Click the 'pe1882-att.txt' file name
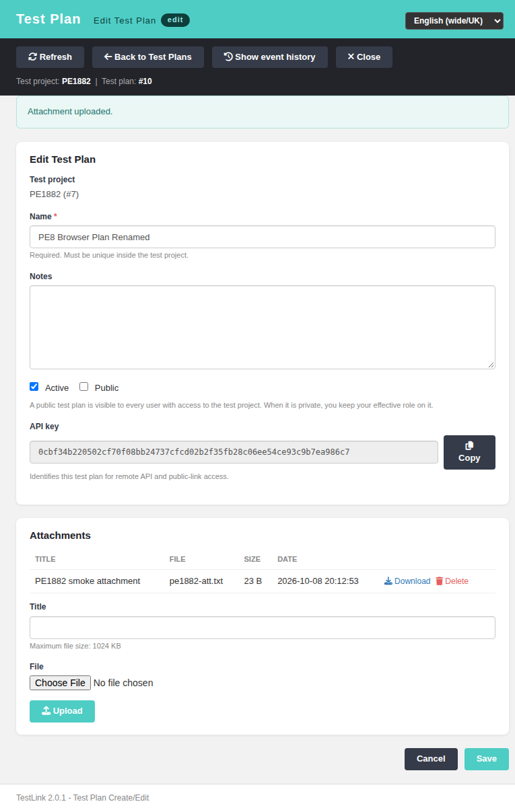 click(196, 581)
